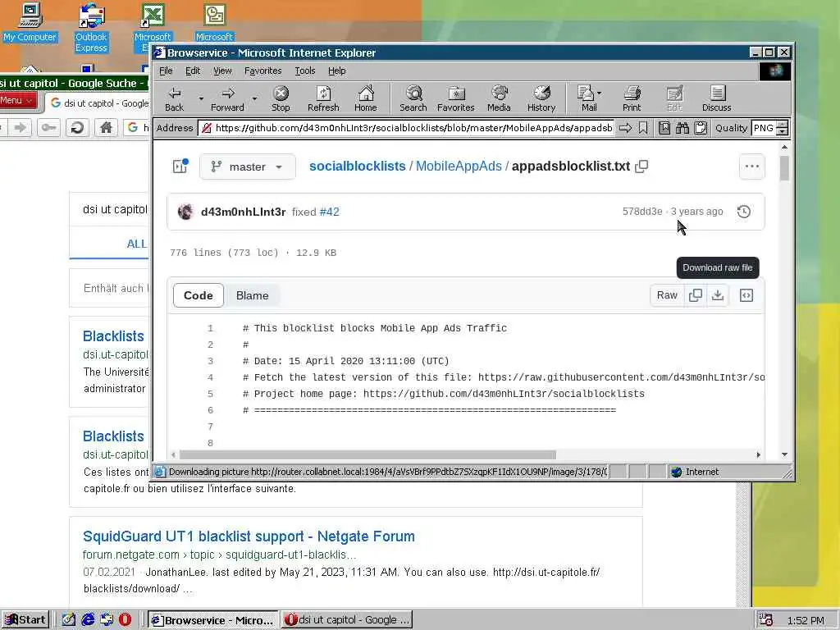Viewport: 840px width, 630px height.
Task: Click the vertical scrollbar thumb in IE window
Action: click(x=784, y=167)
